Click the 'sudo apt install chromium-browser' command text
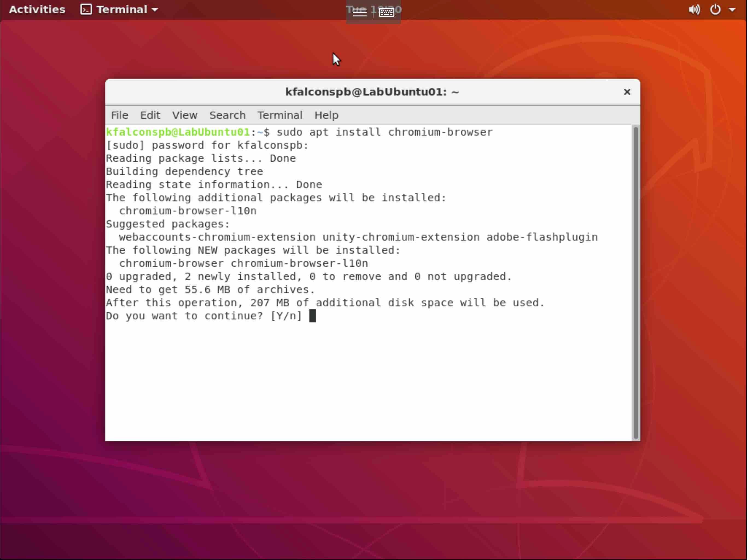The width and height of the screenshot is (747, 560). (x=385, y=132)
